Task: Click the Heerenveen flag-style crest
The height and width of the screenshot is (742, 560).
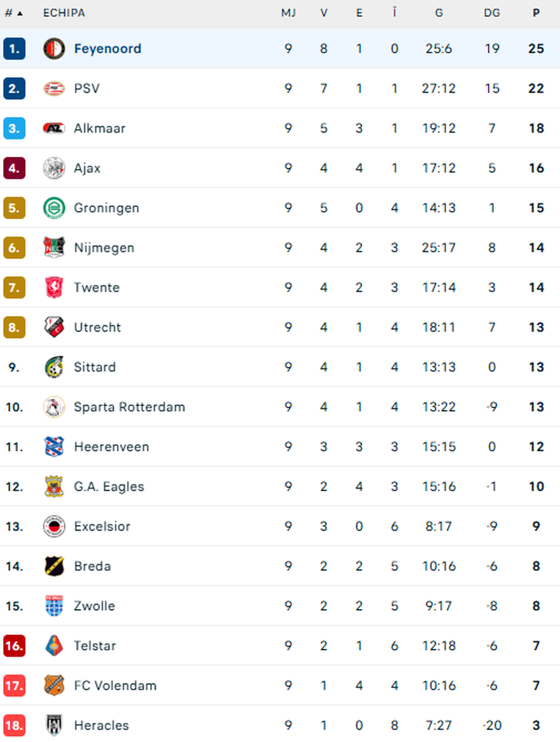Action: 54,447
